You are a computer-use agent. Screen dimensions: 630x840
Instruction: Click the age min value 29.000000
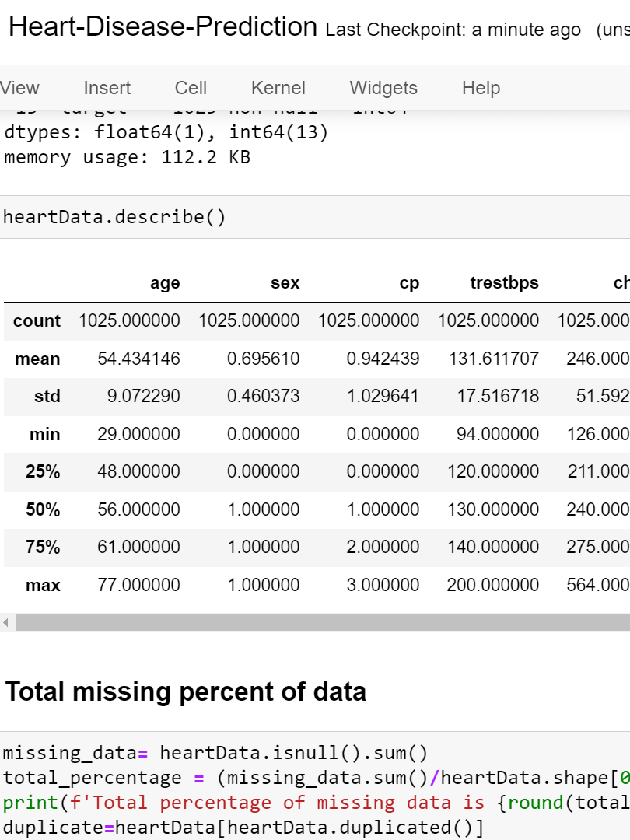pos(138,434)
